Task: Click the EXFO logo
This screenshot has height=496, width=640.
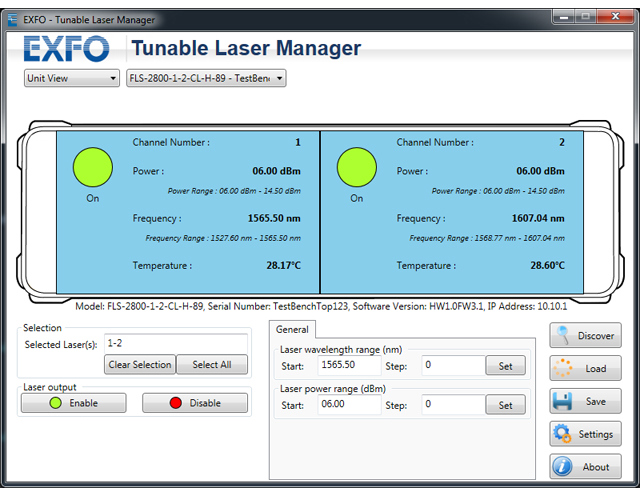Action: (x=67, y=49)
